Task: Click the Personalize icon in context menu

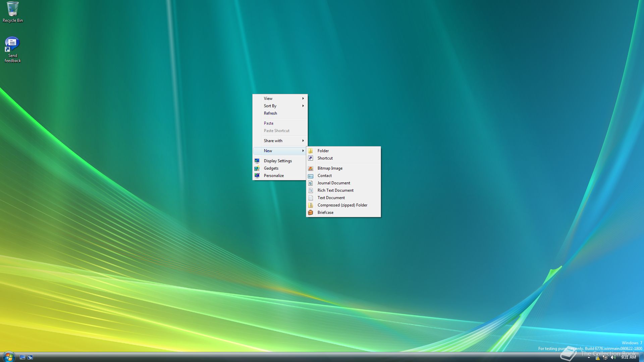Action: (257, 176)
